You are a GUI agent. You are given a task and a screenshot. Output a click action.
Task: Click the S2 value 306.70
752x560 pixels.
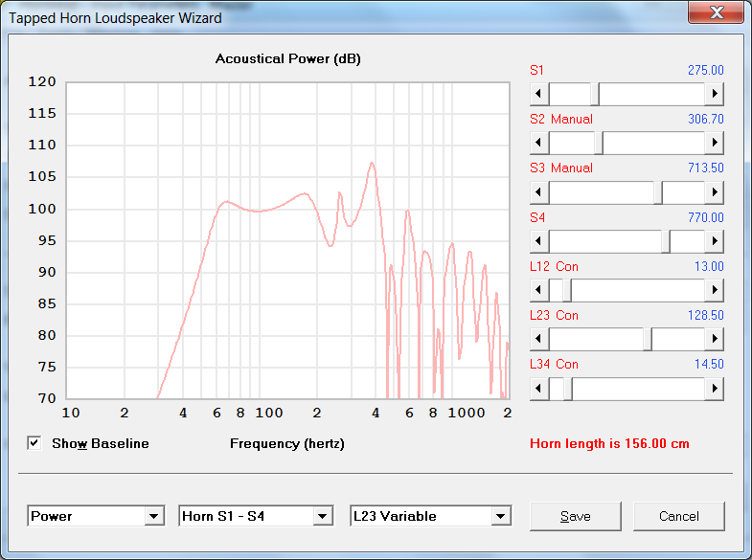click(705, 119)
